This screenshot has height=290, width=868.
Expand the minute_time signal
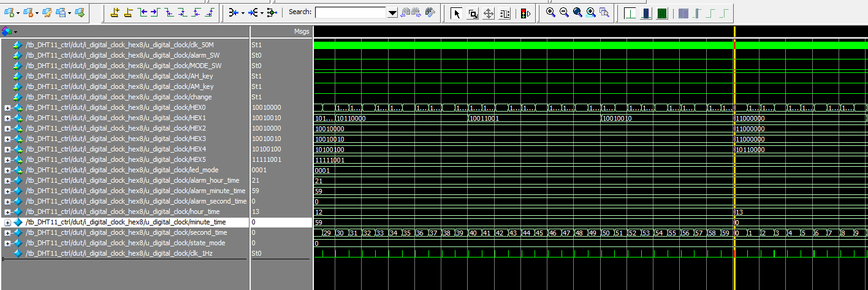coord(7,222)
